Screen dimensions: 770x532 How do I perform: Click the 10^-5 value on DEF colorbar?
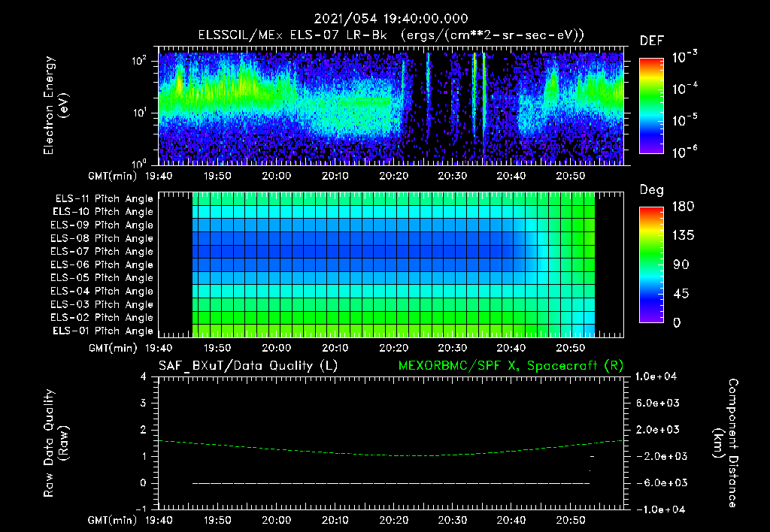(684, 119)
